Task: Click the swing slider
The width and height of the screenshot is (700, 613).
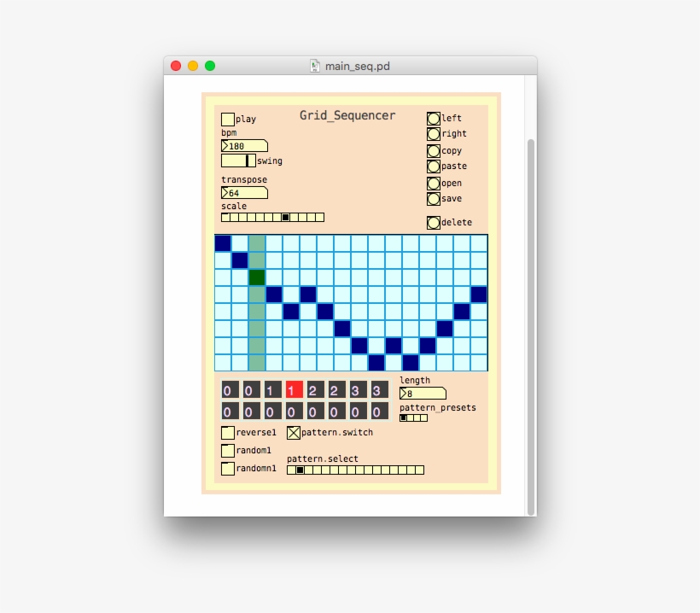Action: 238,161
